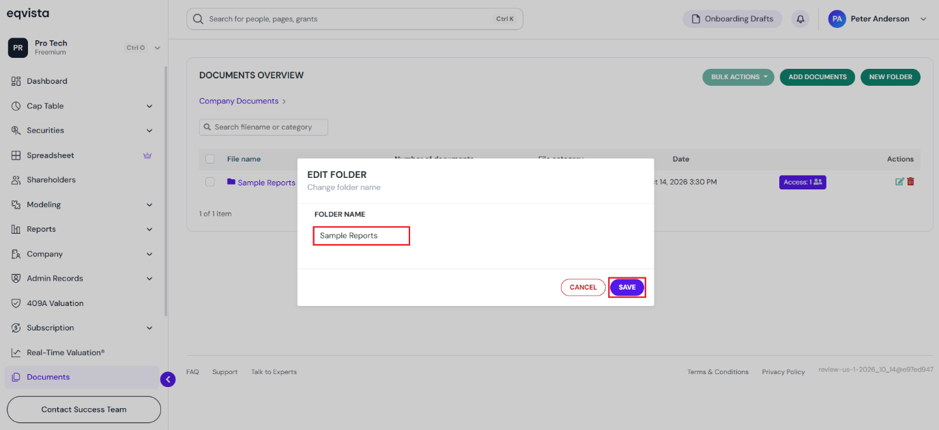The image size is (939, 430).
Task: Click the Company icon in sidebar
Action: point(16,254)
